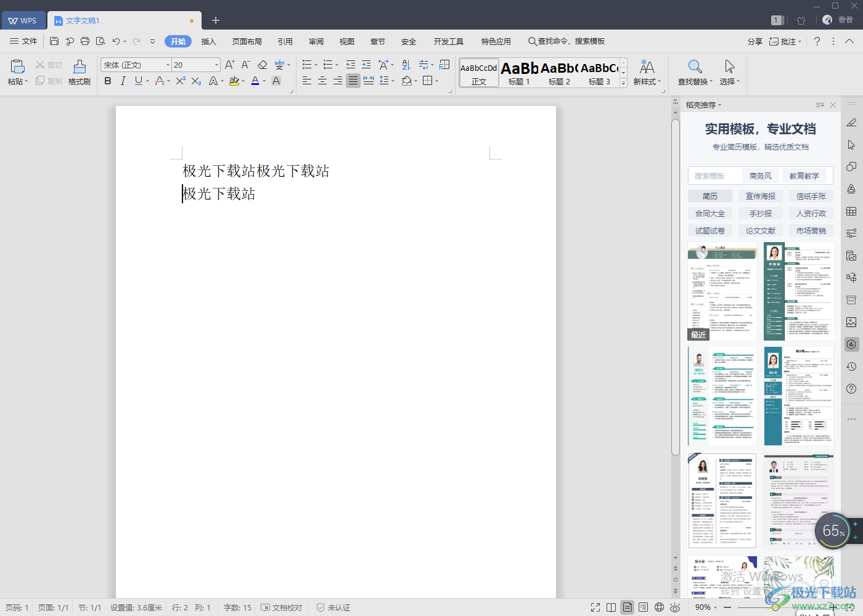Image resolution: width=863 pixels, height=616 pixels.
Task: Click 分享 share button
Action: pos(755,41)
